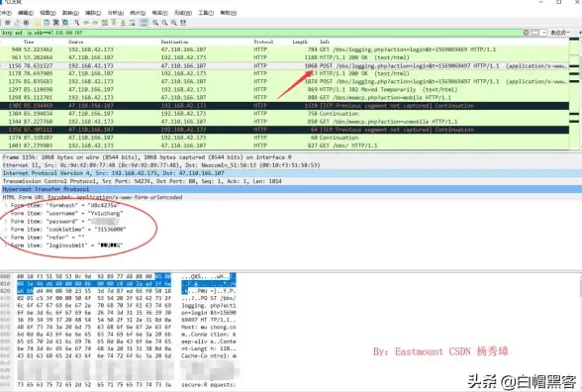Image resolution: width=582 pixels, height=392 pixels.
Task: Select packet 1403 GET /bbs/ row
Action: point(284,146)
